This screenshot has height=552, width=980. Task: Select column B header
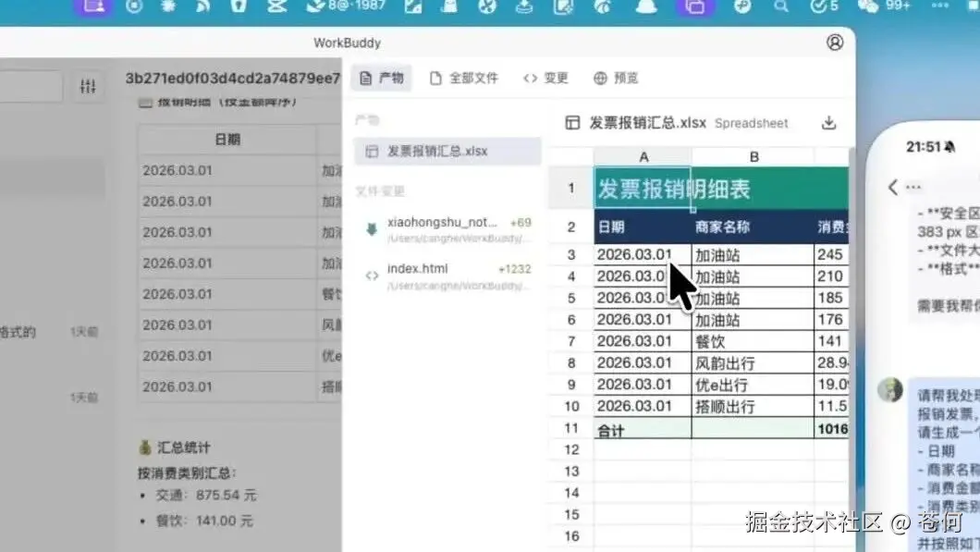[753, 157]
